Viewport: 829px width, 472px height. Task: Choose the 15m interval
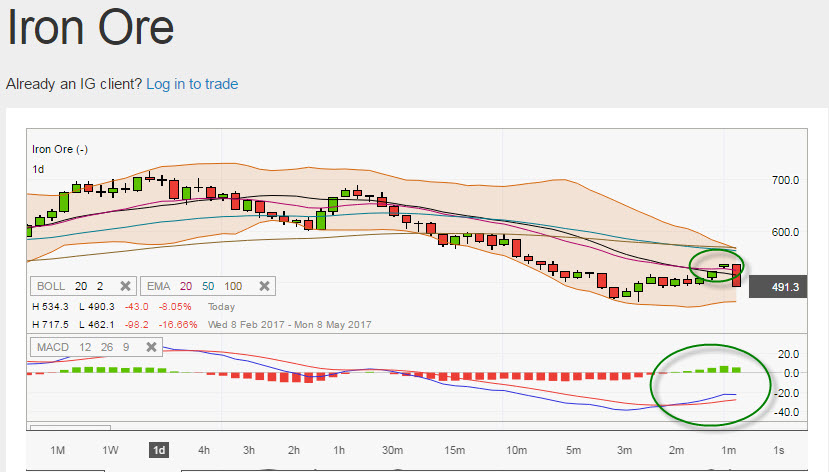[x=454, y=450]
